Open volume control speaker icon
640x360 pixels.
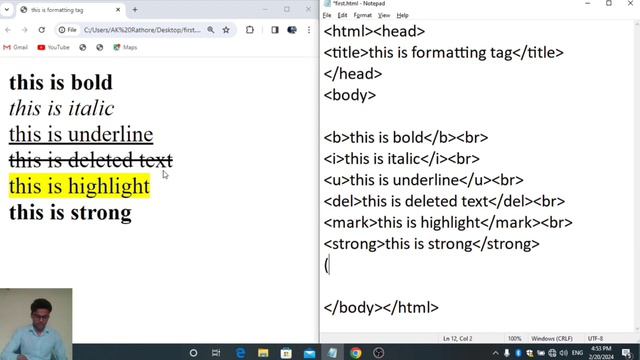[x=564, y=353]
